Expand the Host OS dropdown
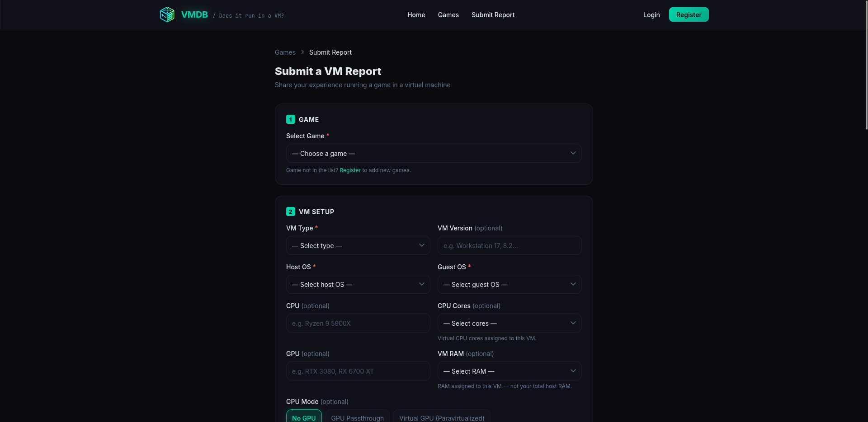 [x=358, y=284]
